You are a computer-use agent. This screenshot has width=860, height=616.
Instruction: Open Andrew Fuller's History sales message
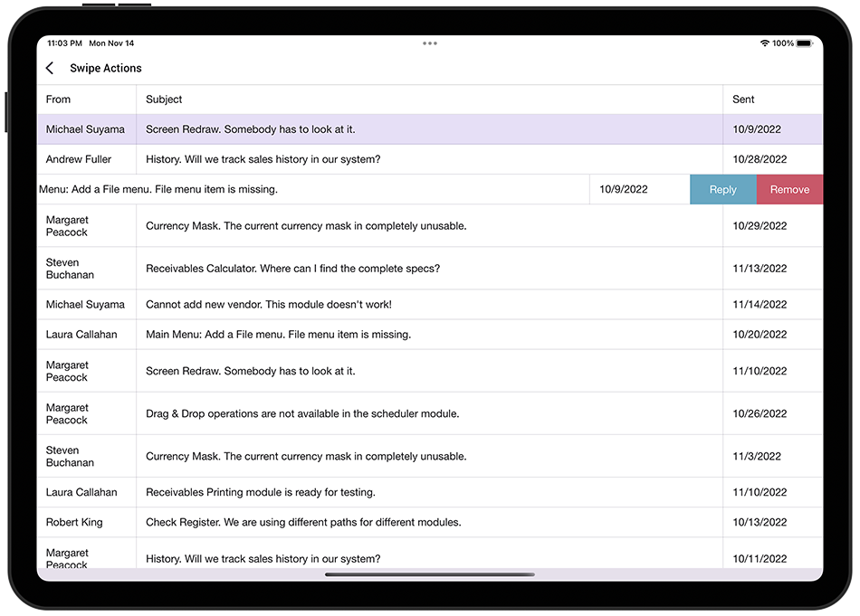tap(362, 159)
